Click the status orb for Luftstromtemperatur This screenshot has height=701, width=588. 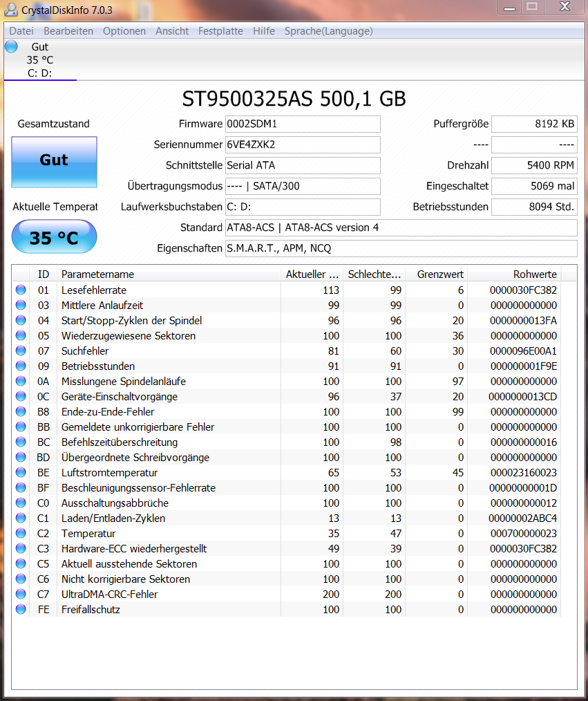click(x=21, y=472)
